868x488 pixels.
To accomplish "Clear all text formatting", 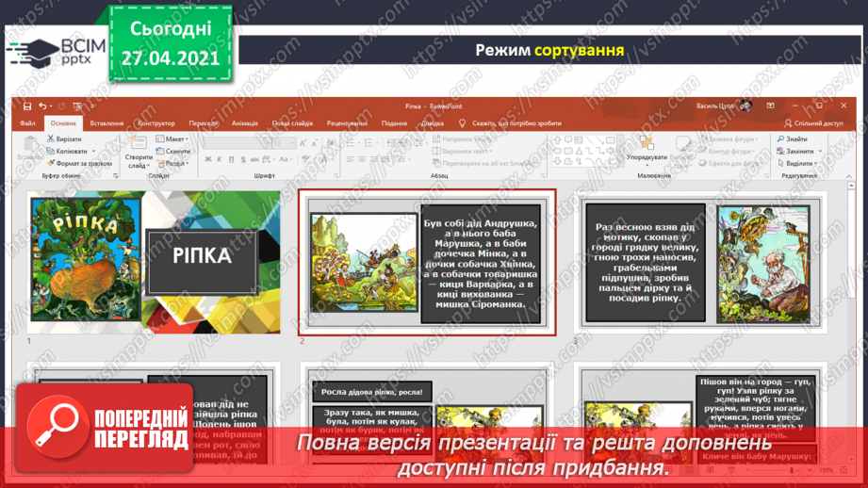I will (330, 143).
